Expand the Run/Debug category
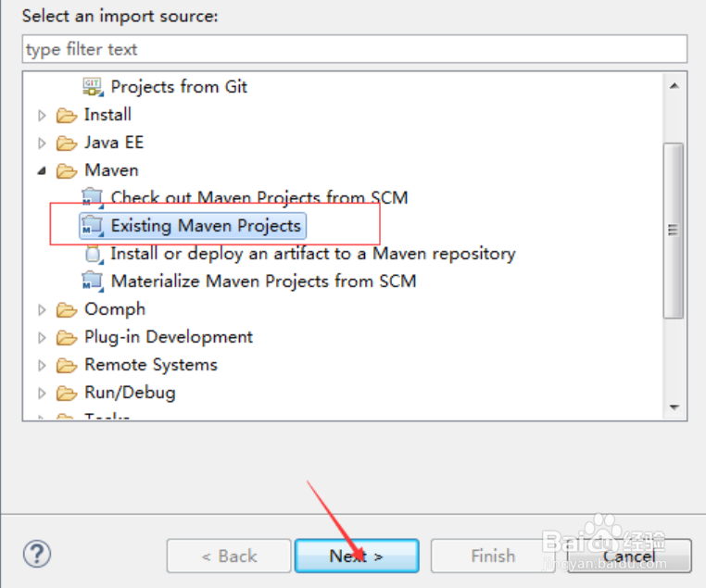 click(x=41, y=394)
